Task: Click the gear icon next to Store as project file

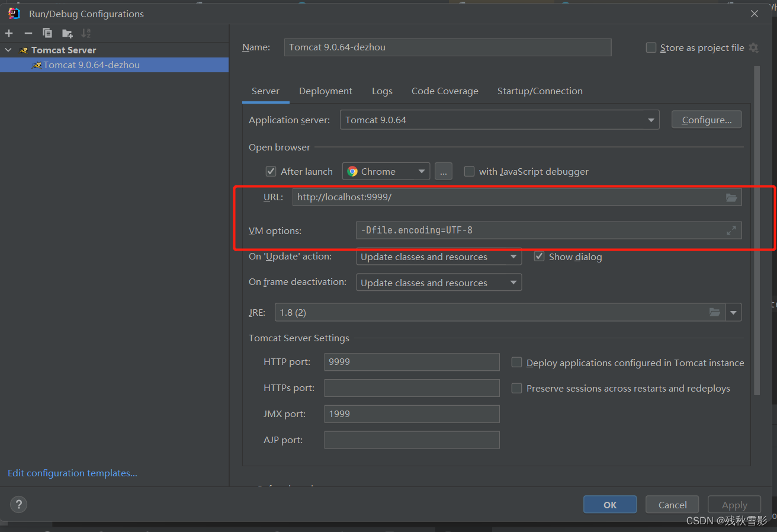Action: (x=753, y=47)
